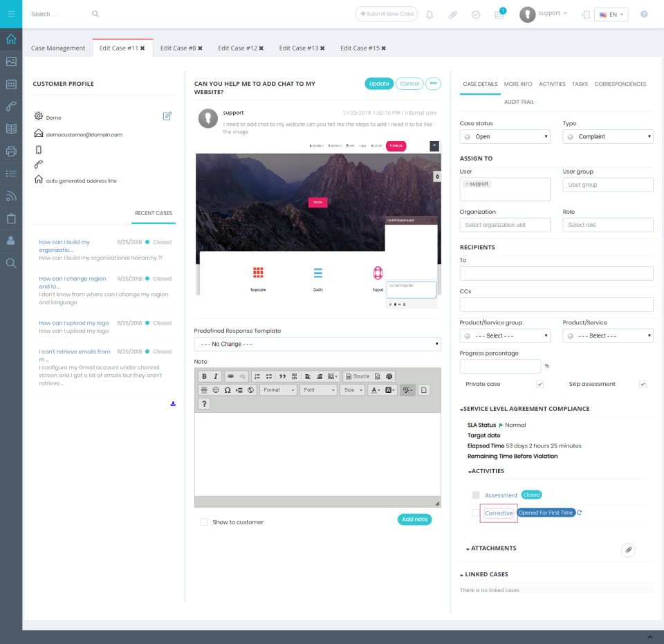This screenshot has height=644, width=664.
Task: Enable the Show to customer checkbox
Action: 204,522
